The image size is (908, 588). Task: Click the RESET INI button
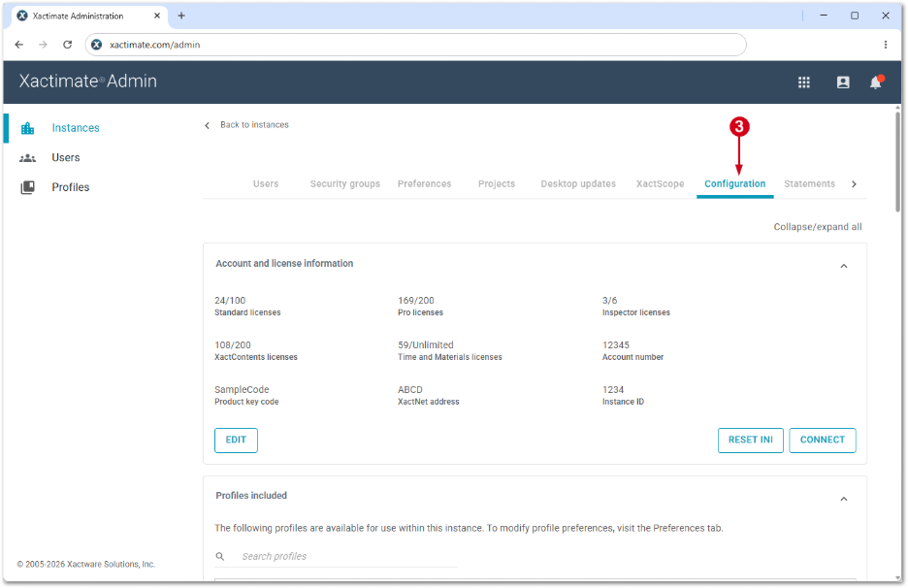coord(751,440)
